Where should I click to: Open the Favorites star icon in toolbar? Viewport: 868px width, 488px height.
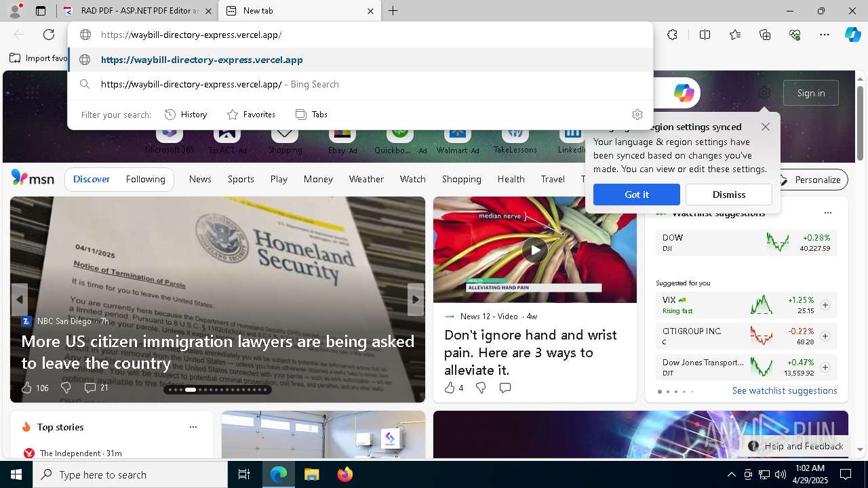(x=735, y=35)
